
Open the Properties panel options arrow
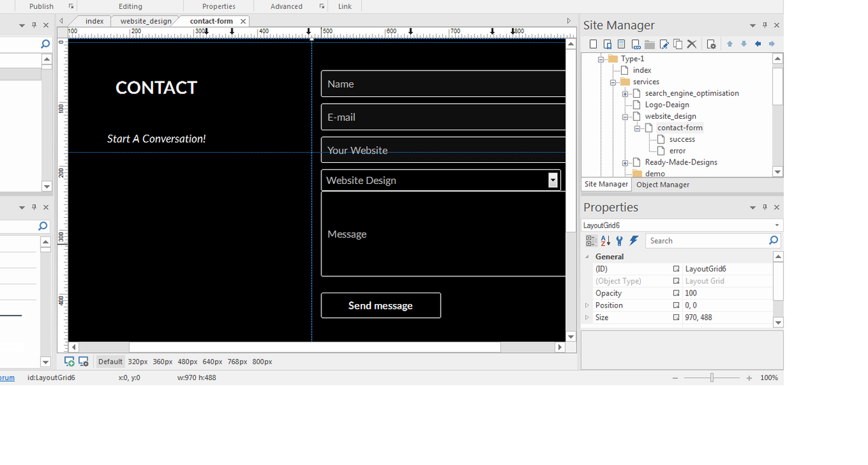click(753, 208)
